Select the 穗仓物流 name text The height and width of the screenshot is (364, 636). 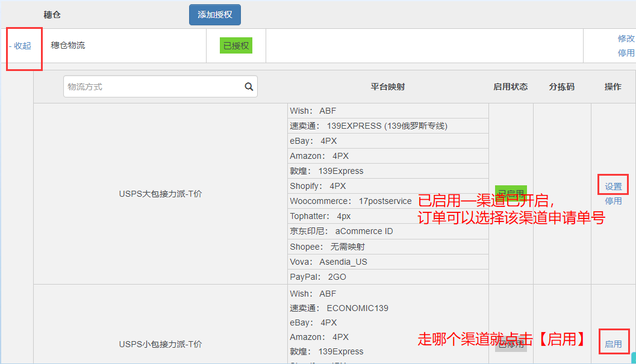pos(67,45)
